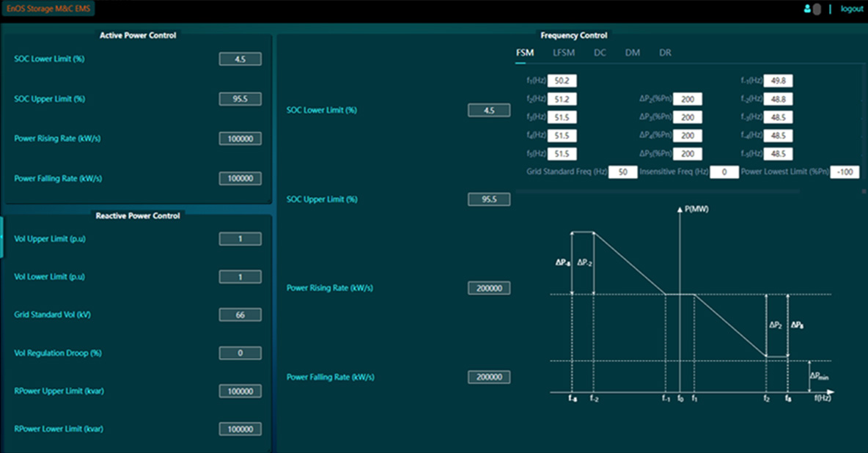Click the logout link
Image resolution: width=868 pixels, height=453 pixels.
point(852,9)
